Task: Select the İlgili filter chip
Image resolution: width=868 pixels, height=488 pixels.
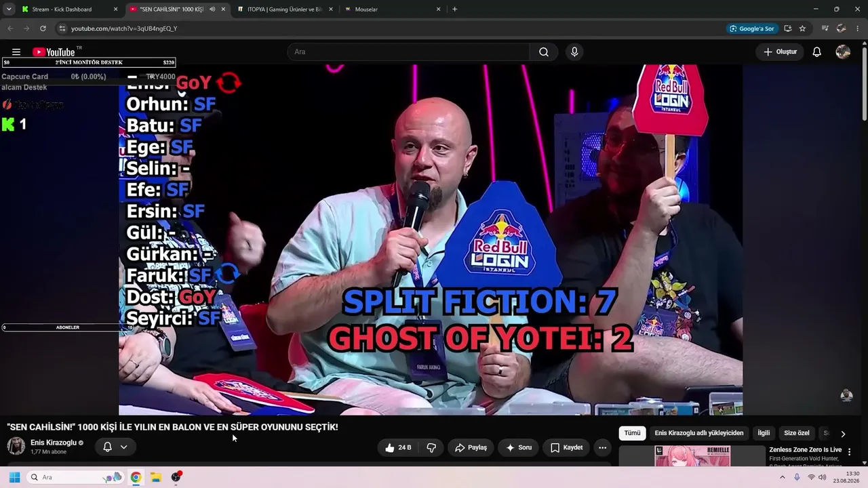Action: coord(764,433)
